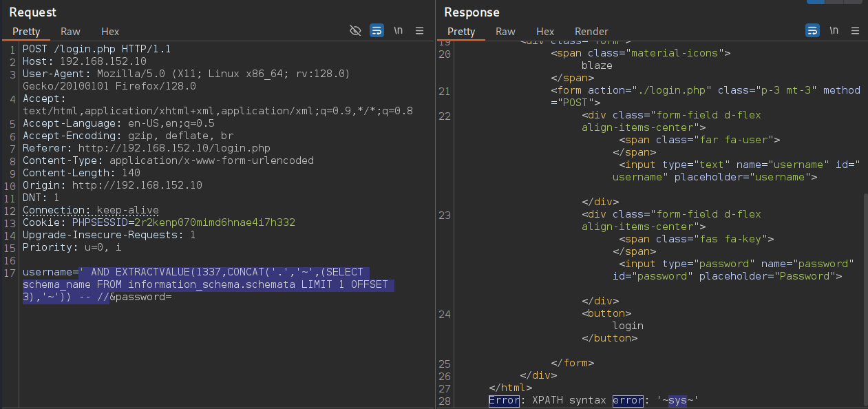
Task: Click the 'Origin: http://192.168.152.10' header
Action: click(112, 185)
